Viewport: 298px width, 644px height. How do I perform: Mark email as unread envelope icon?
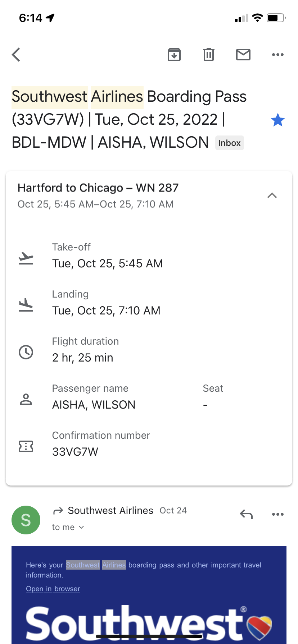pyautogui.click(x=243, y=55)
